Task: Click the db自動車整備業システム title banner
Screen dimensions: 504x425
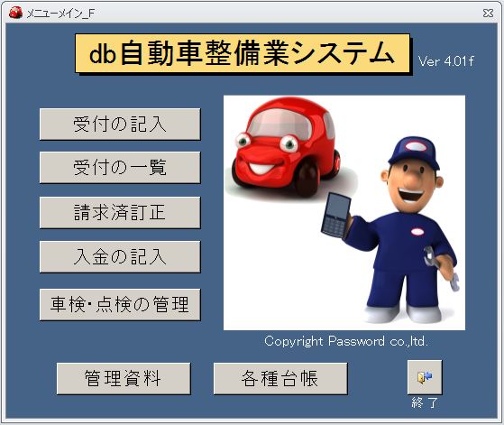Action: coord(243,53)
